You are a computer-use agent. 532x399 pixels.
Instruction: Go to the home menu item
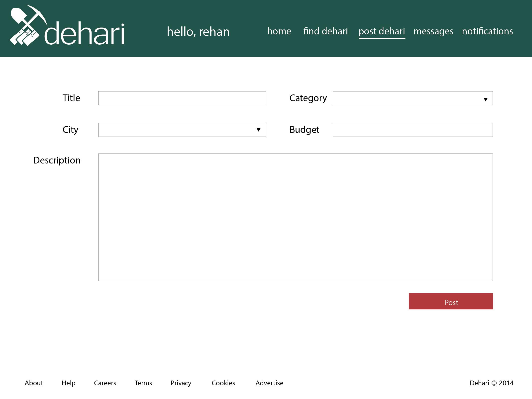279,31
